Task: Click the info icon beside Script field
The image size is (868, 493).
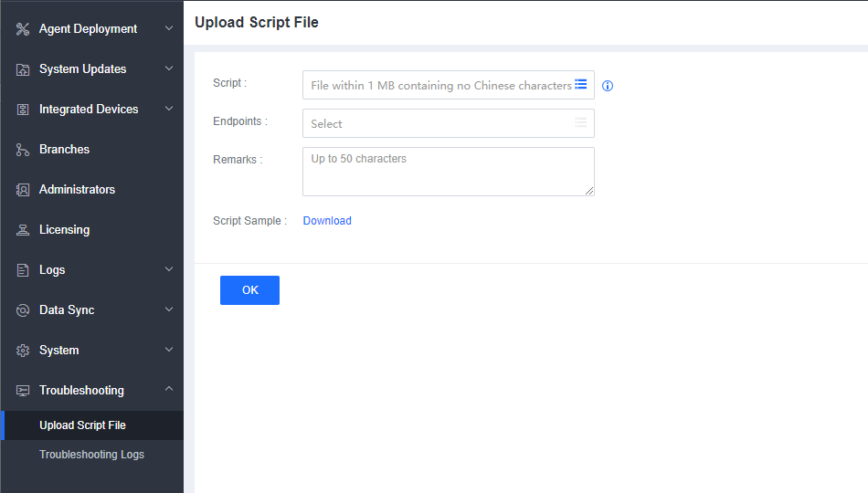Action: 608,86
